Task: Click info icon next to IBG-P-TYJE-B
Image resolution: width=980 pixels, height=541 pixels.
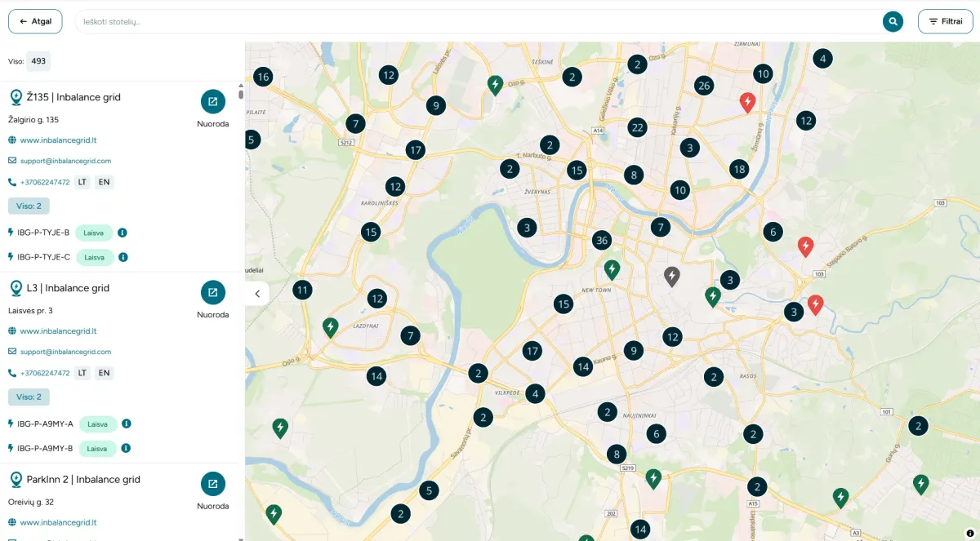Action: [122, 233]
